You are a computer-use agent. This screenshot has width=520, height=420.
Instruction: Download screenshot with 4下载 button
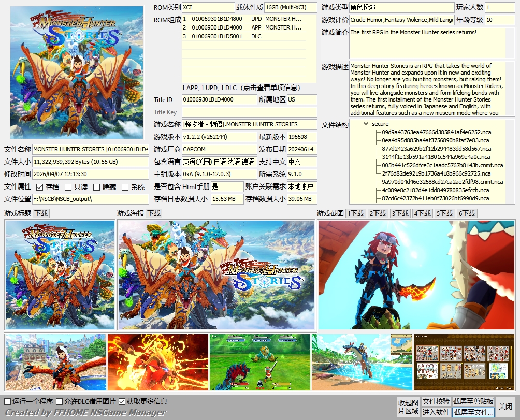click(x=422, y=213)
